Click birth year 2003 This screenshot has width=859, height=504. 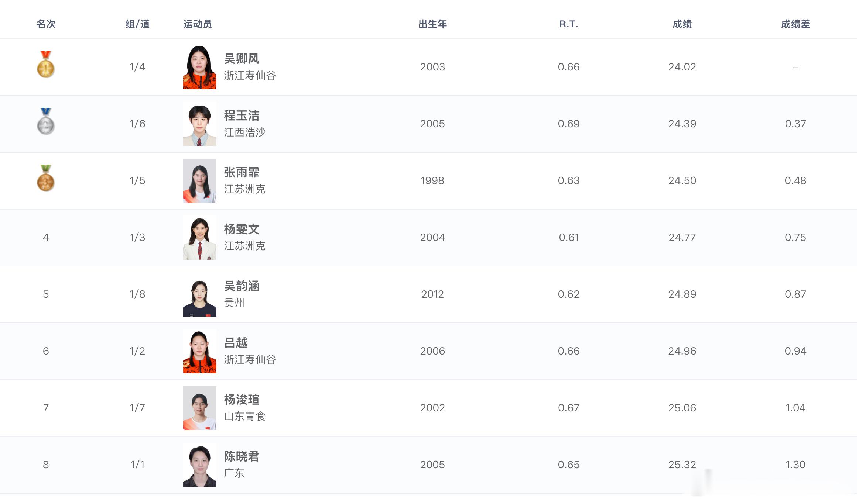click(432, 67)
